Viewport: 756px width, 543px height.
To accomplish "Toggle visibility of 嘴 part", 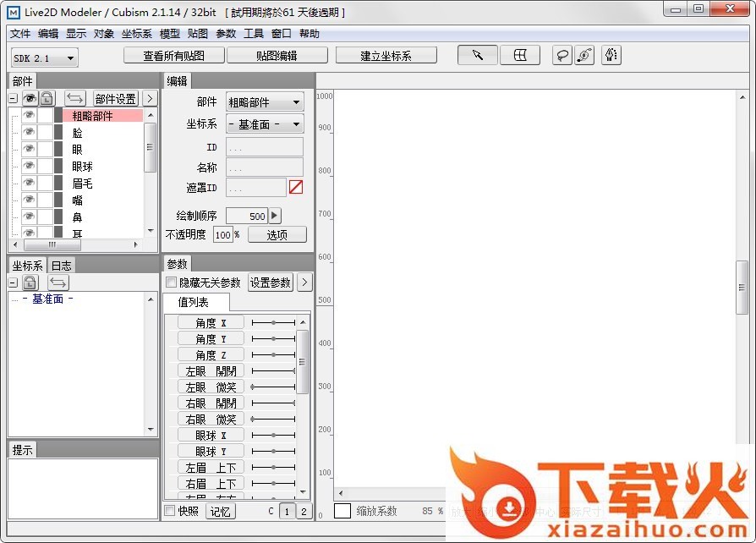I will (29, 199).
